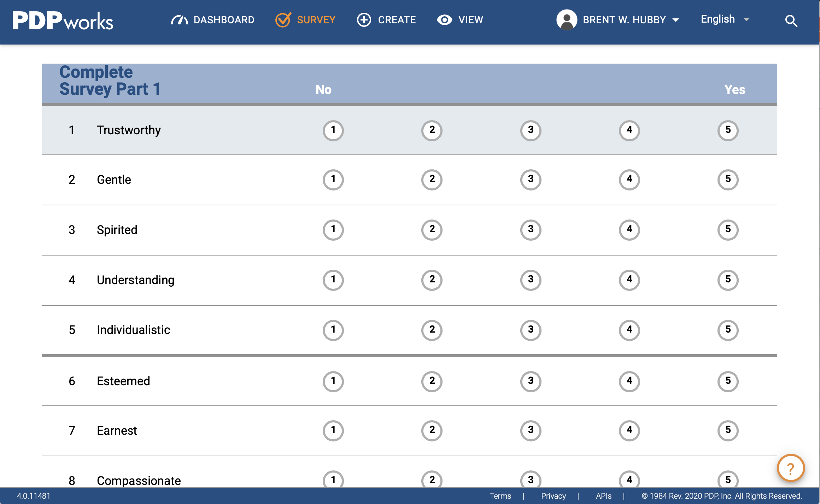
Task: Click the user avatar icon
Action: click(567, 20)
